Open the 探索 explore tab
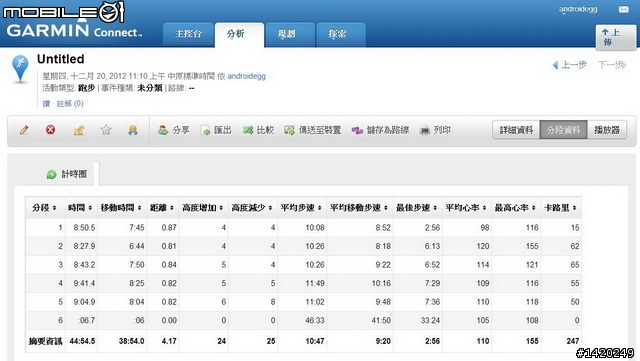 (340, 34)
